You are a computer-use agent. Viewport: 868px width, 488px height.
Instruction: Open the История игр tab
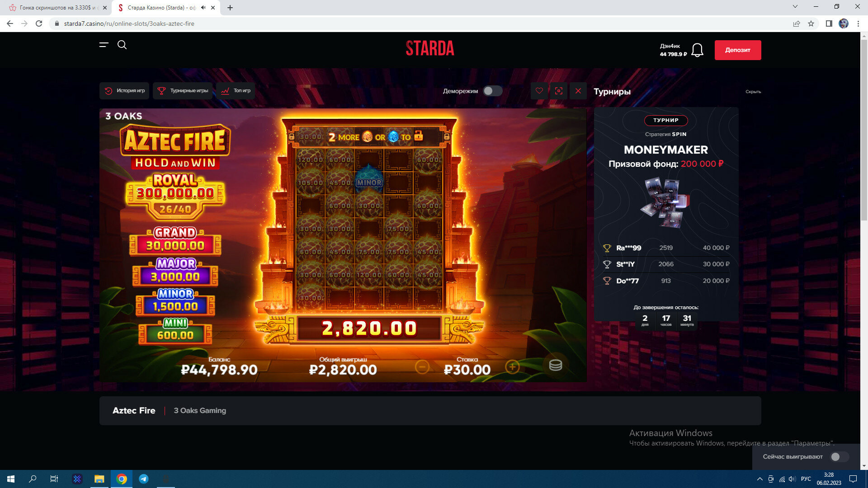(x=124, y=91)
